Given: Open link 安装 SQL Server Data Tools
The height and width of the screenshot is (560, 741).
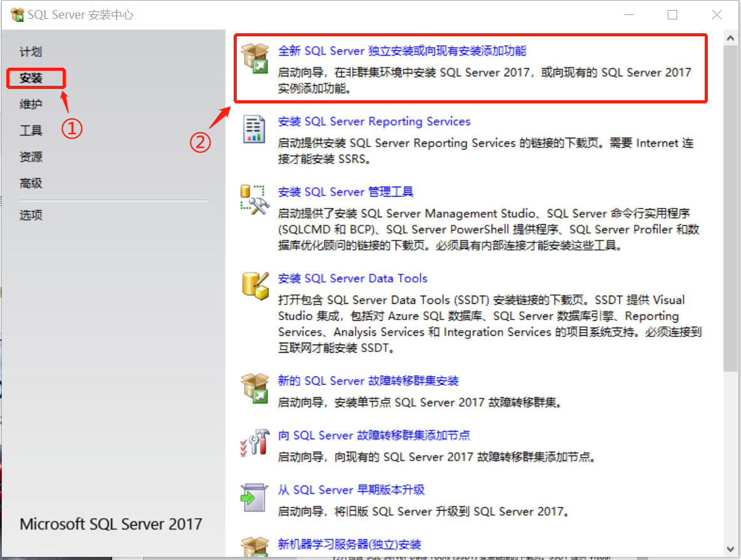Looking at the screenshot, I should coord(353,278).
